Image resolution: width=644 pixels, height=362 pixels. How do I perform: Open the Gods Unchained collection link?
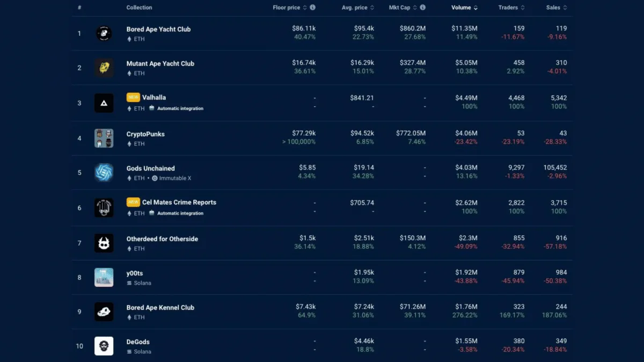pos(151,168)
